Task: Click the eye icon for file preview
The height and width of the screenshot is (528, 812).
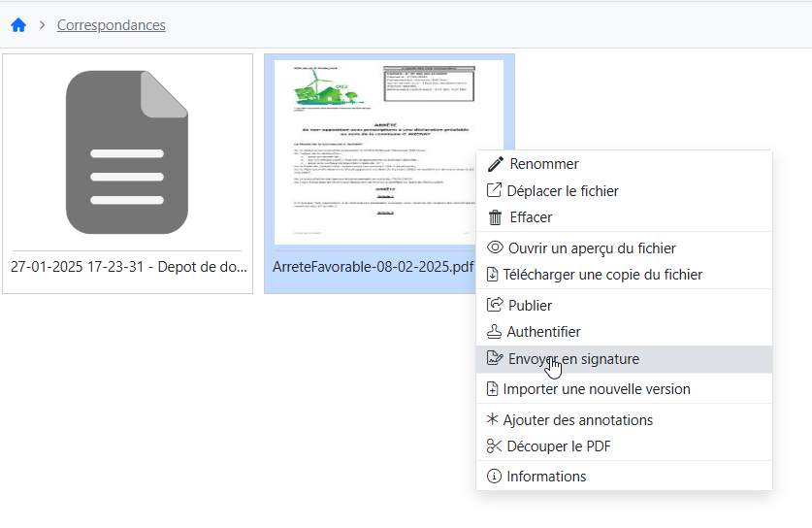Action: pyautogui.click(x=495, y=248)
